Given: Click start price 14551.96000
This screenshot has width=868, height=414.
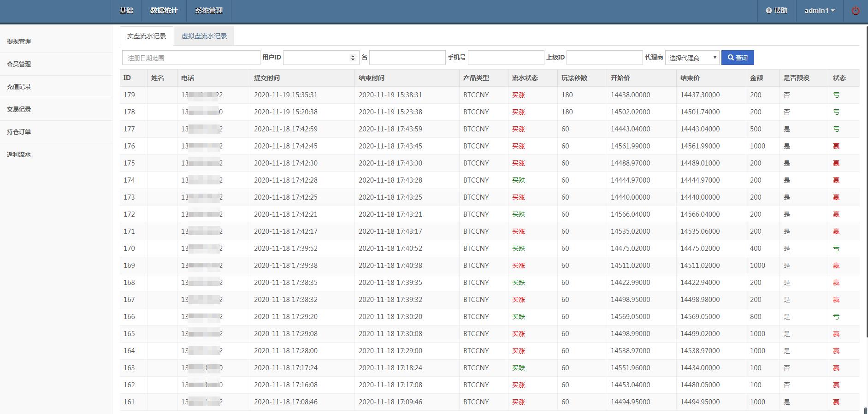Looking at the screenshot, I should pyautogui.click(x=631, y=368).
